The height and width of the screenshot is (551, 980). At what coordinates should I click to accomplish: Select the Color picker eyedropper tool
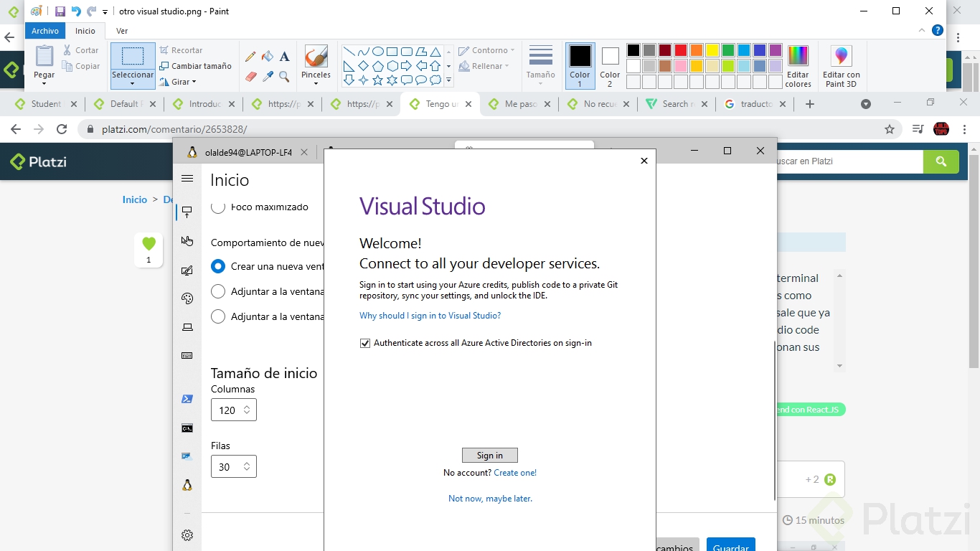coord(268,76)
